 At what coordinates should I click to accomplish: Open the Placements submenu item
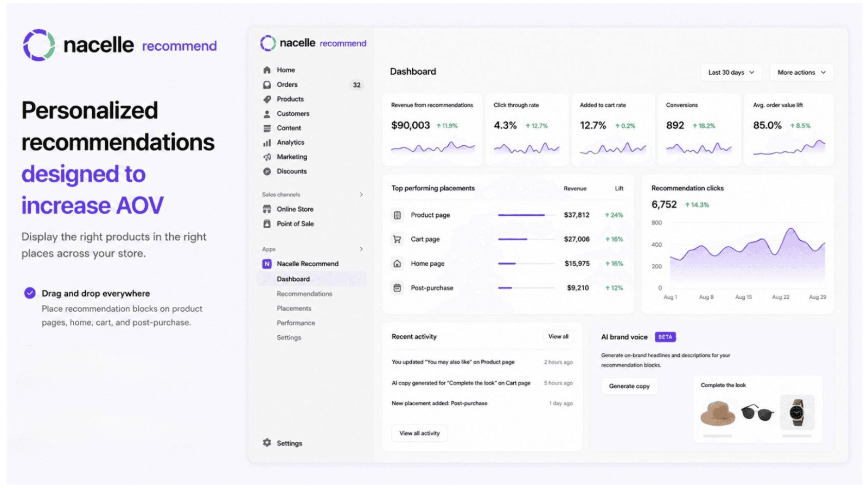click(294, 309)
